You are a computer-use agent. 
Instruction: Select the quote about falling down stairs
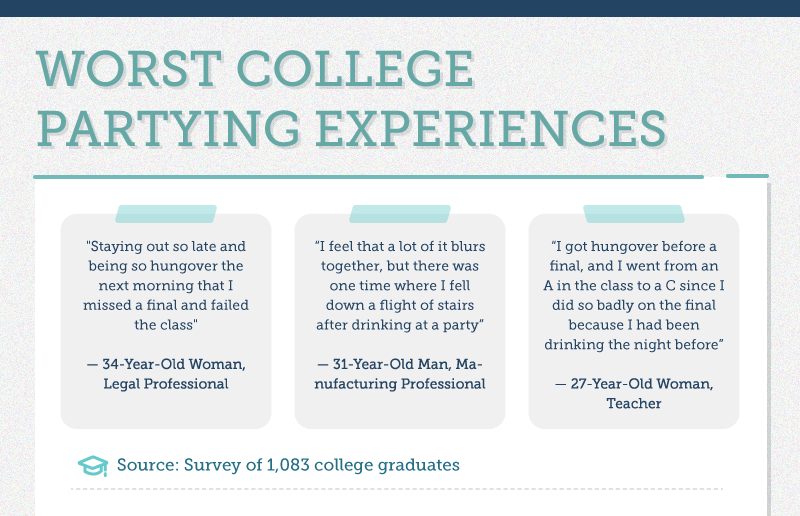(400, 285)
